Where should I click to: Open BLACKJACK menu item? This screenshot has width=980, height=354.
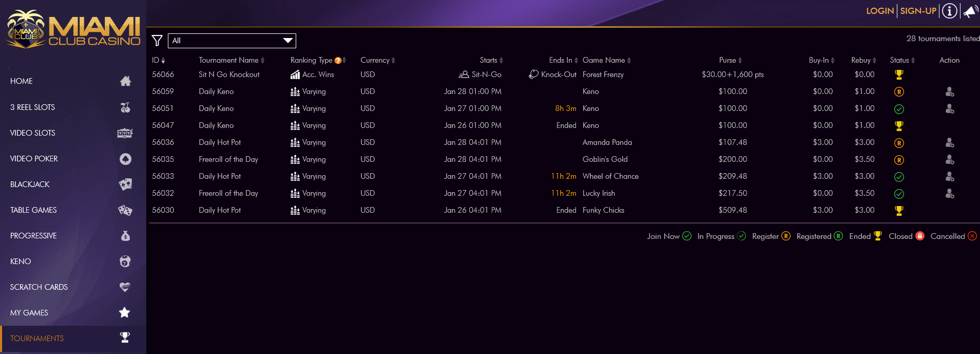tap(73, 184)
